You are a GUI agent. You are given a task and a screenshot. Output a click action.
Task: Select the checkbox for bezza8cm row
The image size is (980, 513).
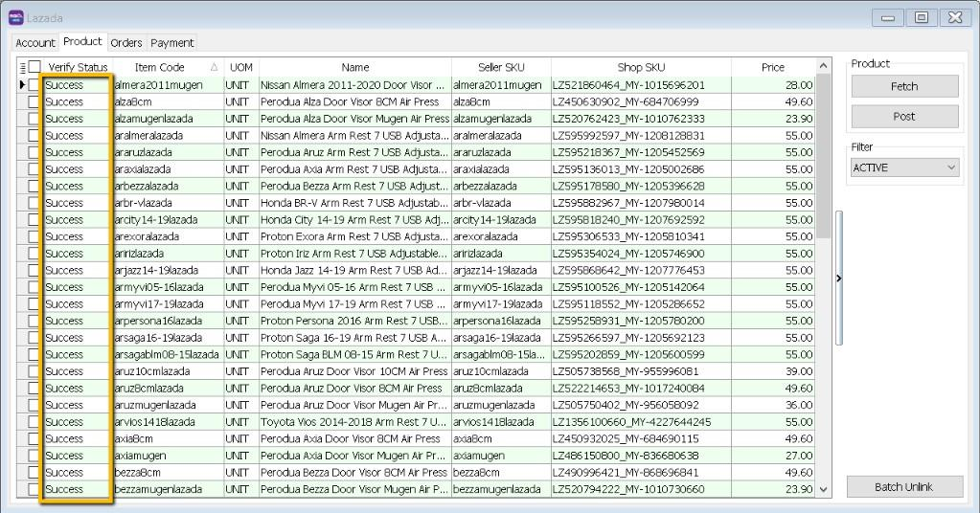pyautogui.click(x=34, y=473)
